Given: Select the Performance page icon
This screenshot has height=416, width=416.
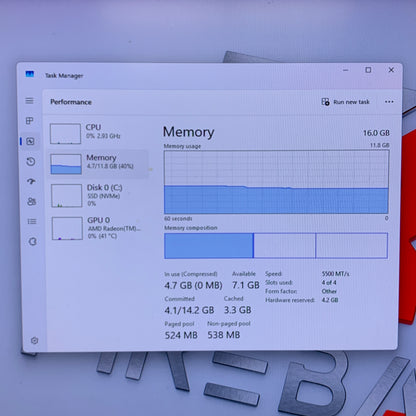Looking at the screenshot, I should point(30,141).
